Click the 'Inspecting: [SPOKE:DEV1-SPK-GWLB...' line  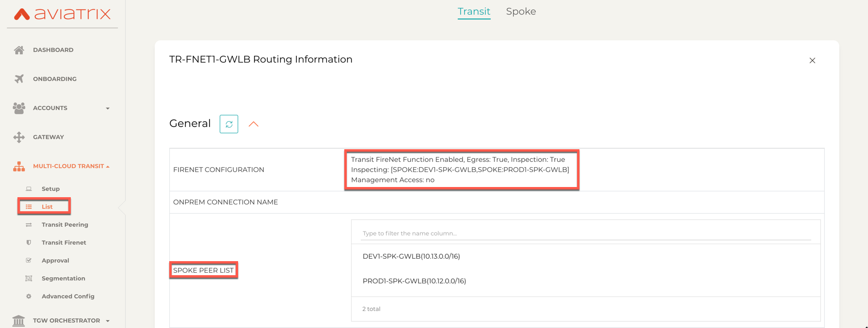click(x=460, y=170)
